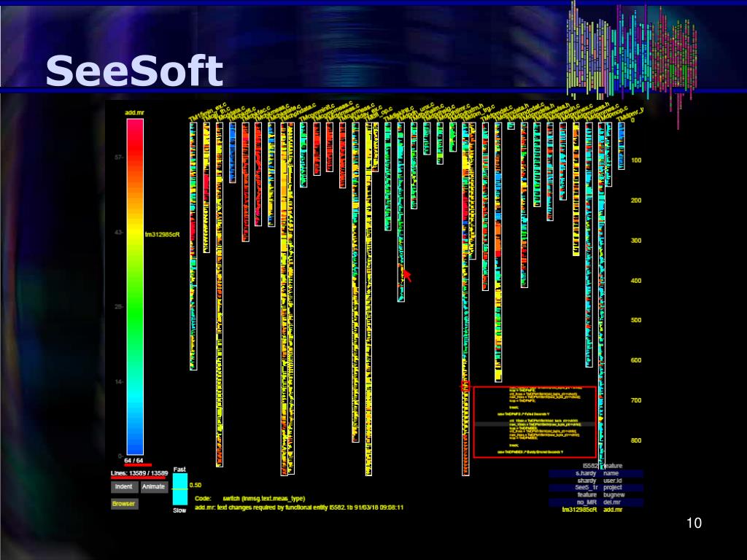This screenshot has height=560, width=747.
Task: Select the 'bugnew' statistic row
Action: pos(595,495)
